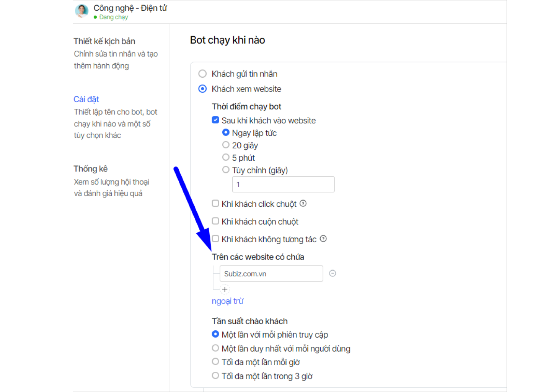
Task: Remove the Subiz.com.vn website entry
Action: pos(333,273)
